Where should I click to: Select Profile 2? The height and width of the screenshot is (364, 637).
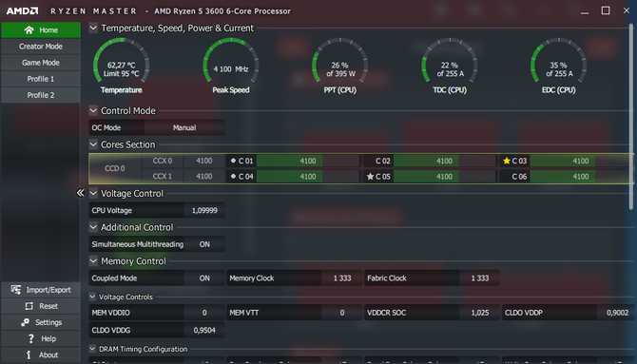(41, 95)
